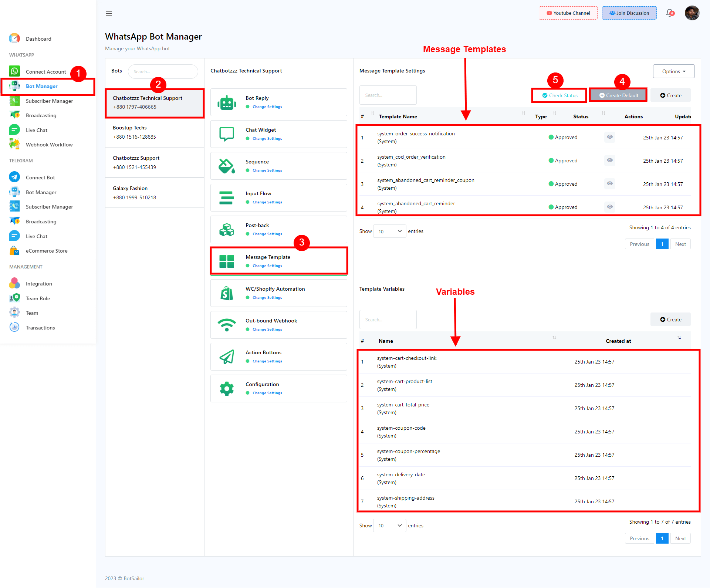Open Bot Reply Change Settings link
Screen dimensions: 710x588
click(267, 107)
